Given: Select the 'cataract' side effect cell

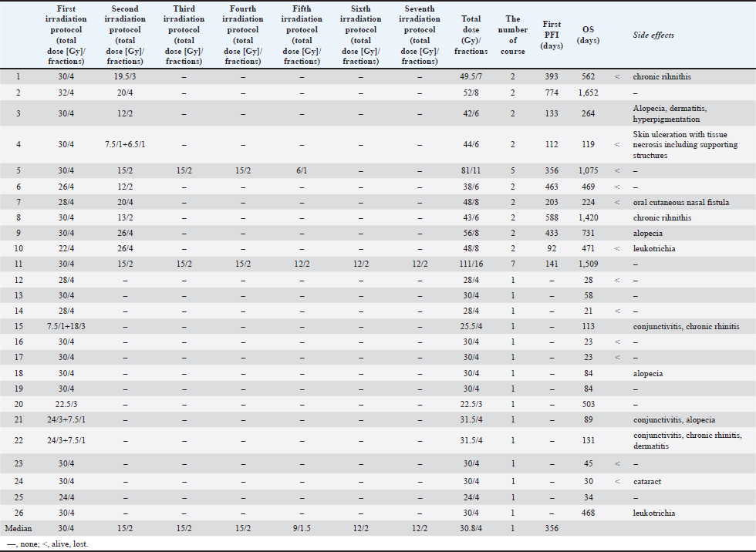Looking at the screenshot, I should click(x=646, y=482).
